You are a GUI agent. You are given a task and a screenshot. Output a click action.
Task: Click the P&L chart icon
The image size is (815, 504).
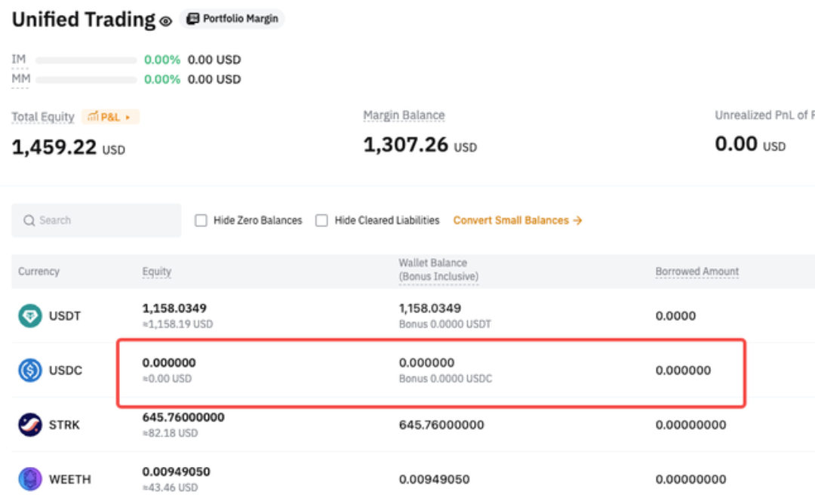tap(94, 117)
